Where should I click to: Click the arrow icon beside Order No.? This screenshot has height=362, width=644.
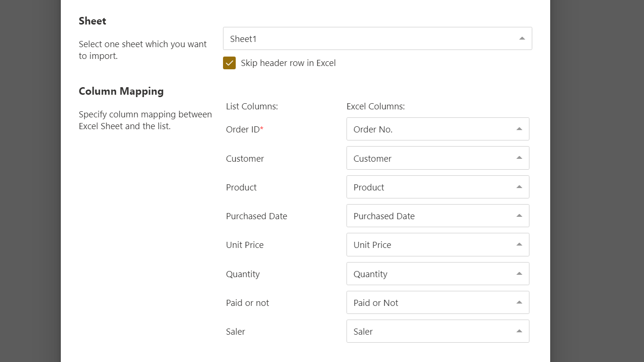(x=519, y=129)
